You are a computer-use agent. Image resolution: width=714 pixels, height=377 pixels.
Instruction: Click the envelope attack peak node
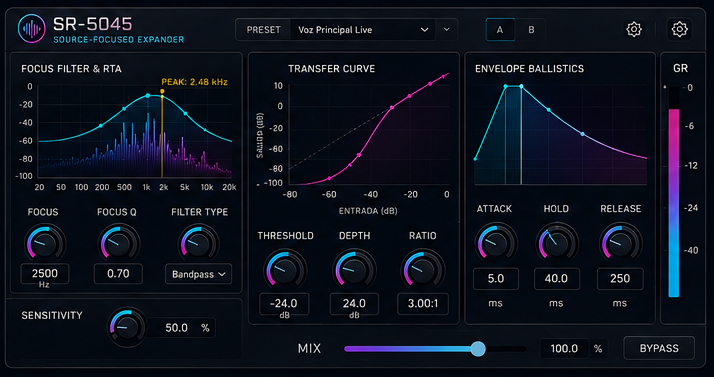tap(505, 86)
